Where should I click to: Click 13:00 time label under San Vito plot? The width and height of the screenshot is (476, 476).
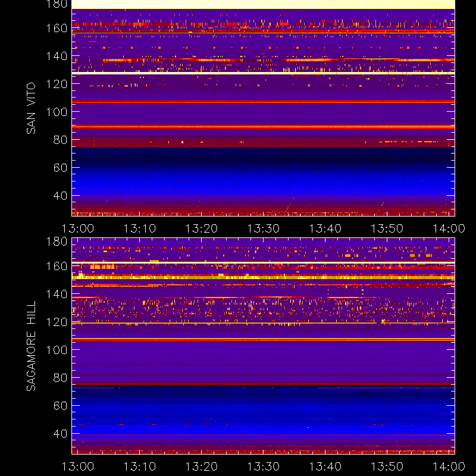point(78,228)
